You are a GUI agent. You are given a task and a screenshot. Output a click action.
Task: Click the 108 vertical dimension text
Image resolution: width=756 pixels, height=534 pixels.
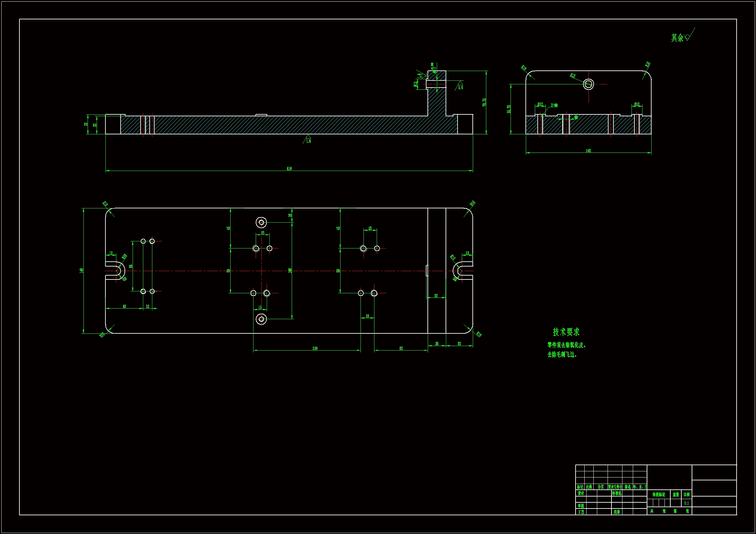tap(290, 270)
